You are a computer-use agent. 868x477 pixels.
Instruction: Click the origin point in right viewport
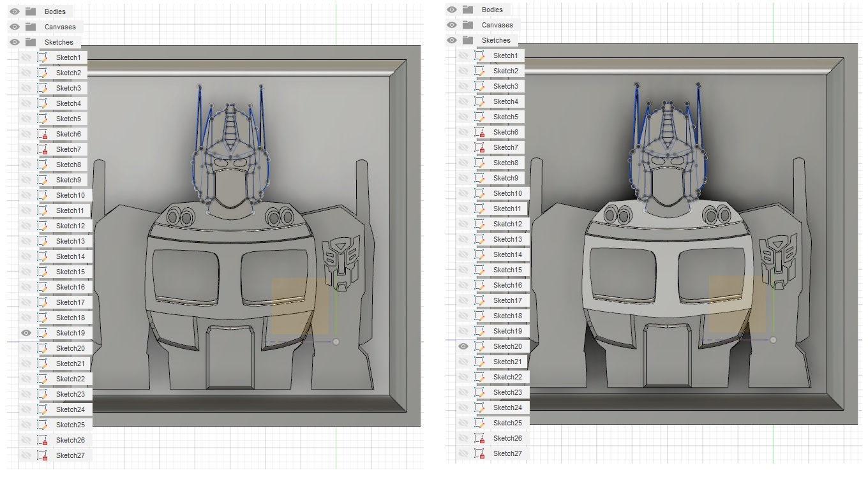tap(774, 340)
